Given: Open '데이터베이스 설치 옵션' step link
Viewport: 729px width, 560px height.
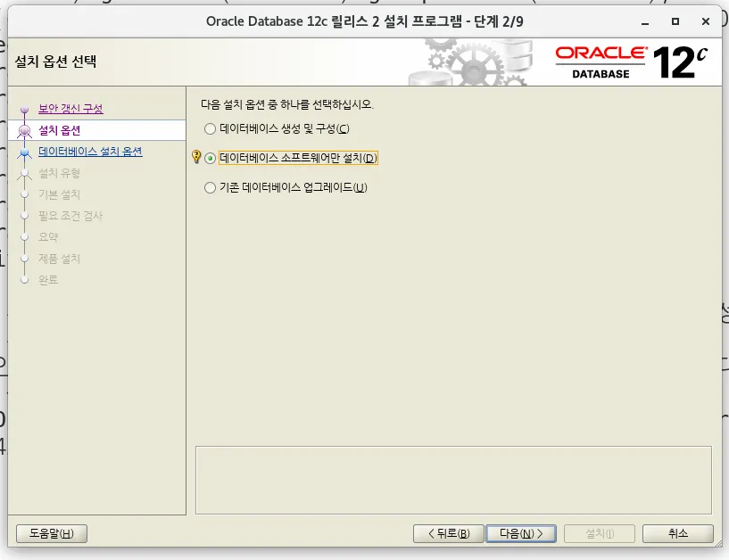Looking at the screenshot, I should click(90, 152).
